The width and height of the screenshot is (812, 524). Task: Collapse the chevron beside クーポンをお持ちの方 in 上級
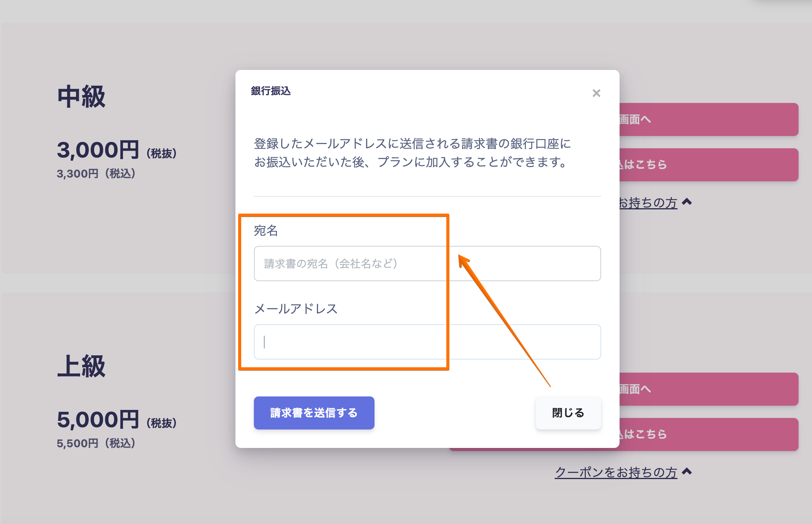pos(687,471)
